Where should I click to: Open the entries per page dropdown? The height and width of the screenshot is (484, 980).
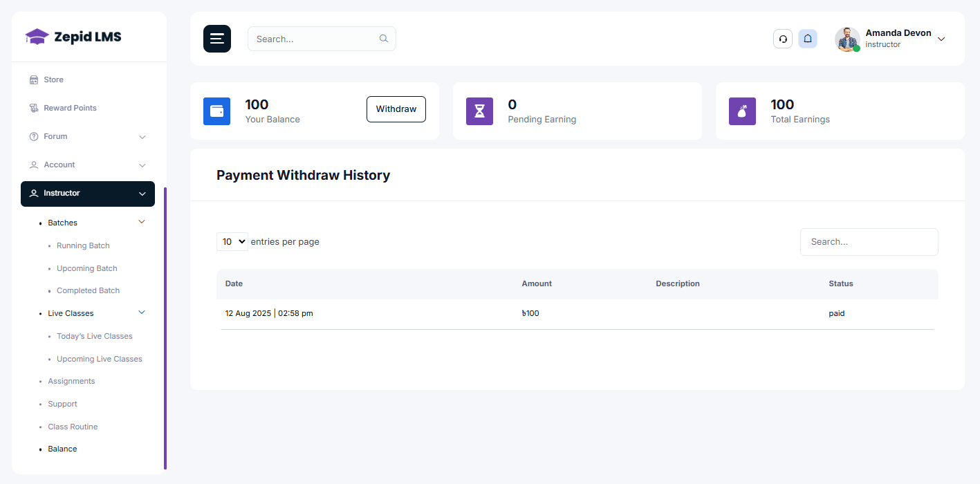point(232,241)
